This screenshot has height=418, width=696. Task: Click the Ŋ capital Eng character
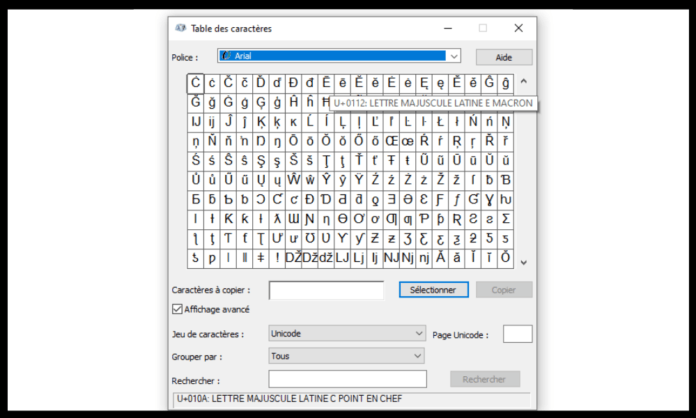(261, 141)
